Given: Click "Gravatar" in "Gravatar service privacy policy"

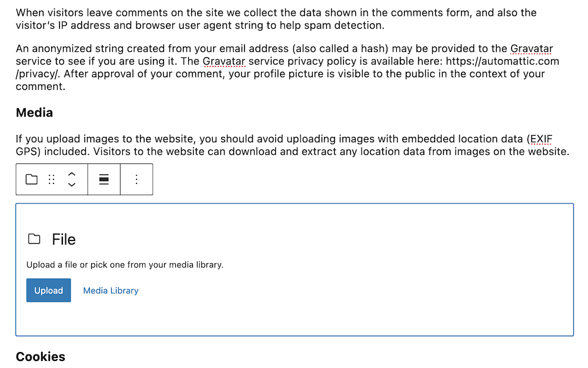Looking at the screenshot, I should pos(223,61).
